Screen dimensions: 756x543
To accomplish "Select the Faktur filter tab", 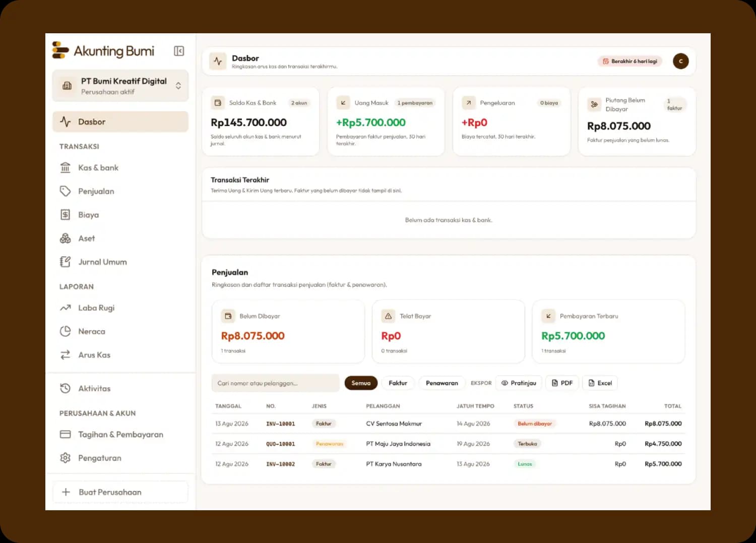I will click(398, 383).
